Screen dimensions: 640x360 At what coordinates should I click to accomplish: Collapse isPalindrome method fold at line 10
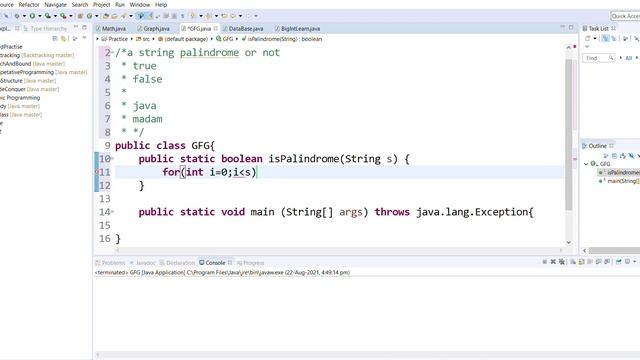(x=113, y=158)
